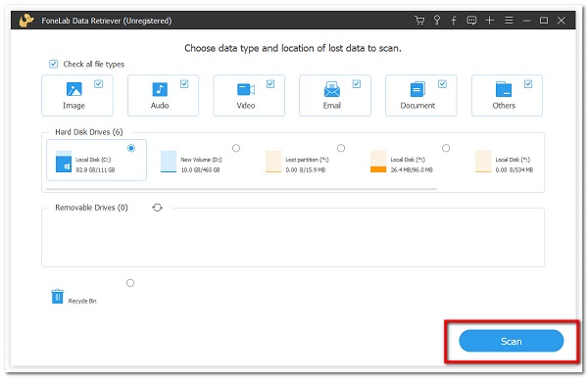This screenshot has height=378, width=588.
Task: Select the Lost partition radio button
Action: tap(341, 148)
